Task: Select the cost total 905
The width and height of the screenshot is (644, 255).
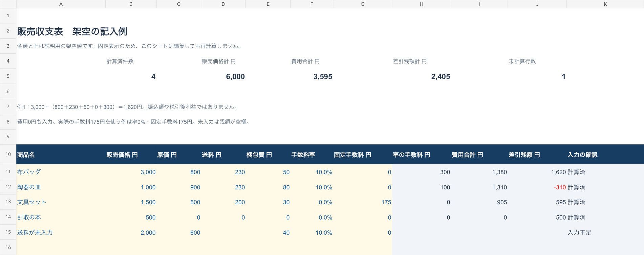Action: coord(502,202)
